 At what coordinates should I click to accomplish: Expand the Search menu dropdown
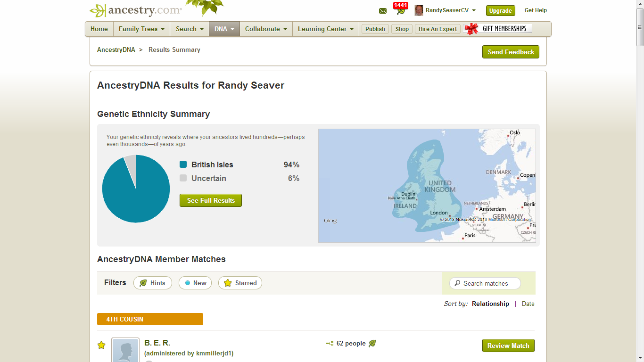pyautogui.click(x=190, y=29)
